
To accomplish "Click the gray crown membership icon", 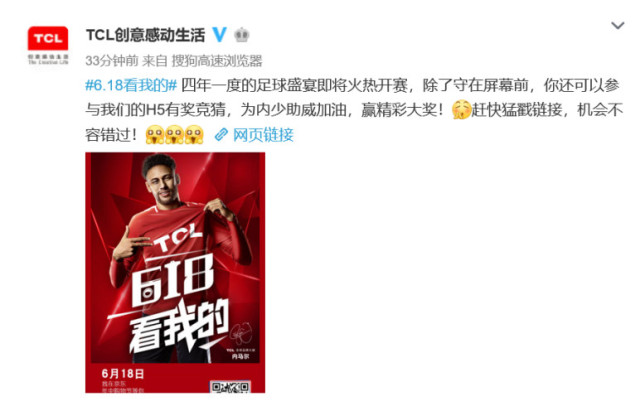I will [x=242, y=35].
